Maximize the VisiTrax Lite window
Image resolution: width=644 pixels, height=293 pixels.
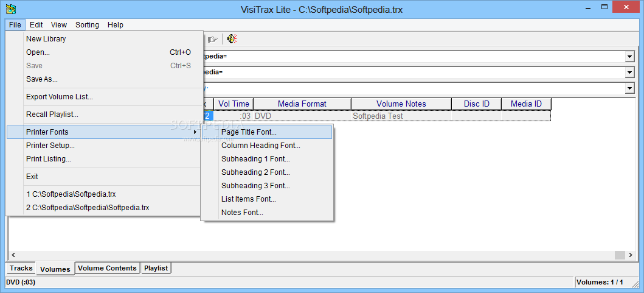[x=604, y=7]
